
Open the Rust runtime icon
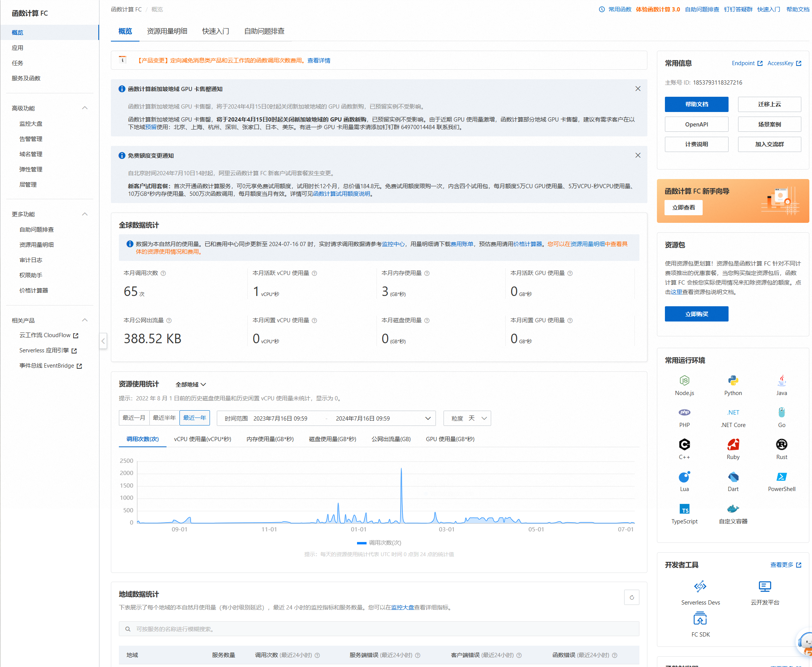click(x=781, y=445)
